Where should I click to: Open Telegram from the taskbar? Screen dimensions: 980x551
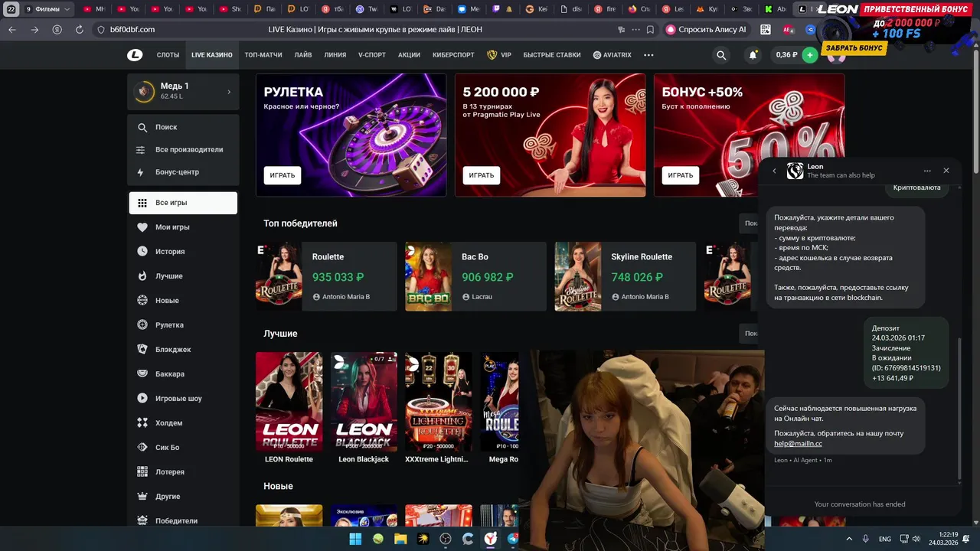tap(512, 539)
